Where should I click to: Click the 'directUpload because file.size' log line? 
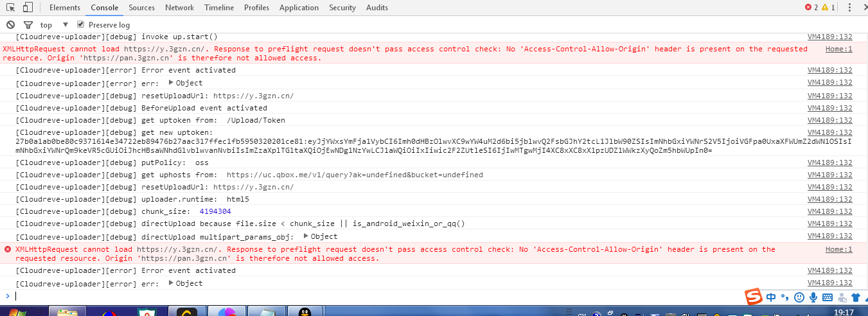[240, 224]
